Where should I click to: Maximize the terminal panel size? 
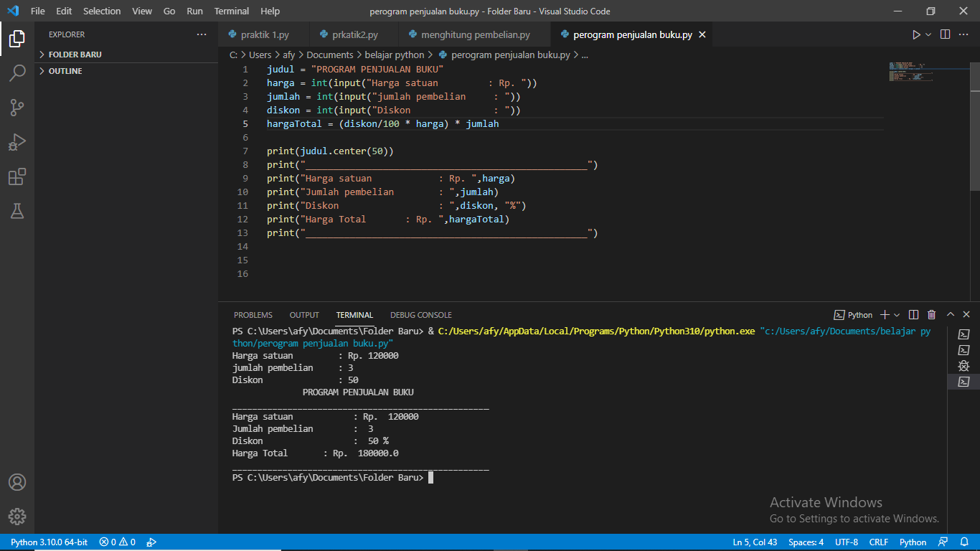[x=950, y=315]
